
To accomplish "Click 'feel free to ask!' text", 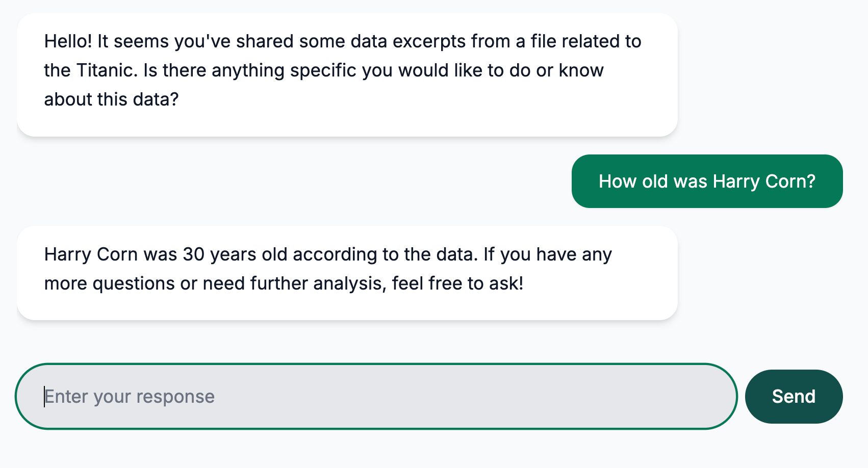I will [x=457, y=283].
